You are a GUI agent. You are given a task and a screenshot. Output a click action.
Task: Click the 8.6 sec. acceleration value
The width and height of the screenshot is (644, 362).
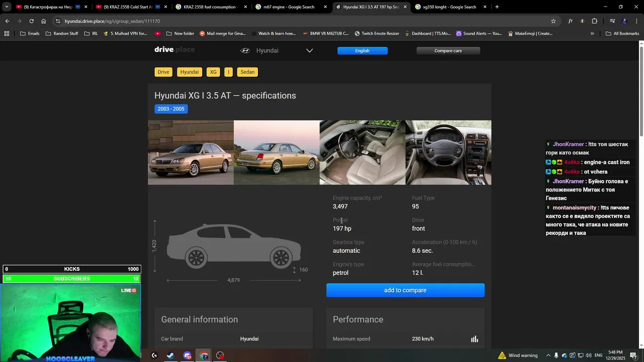click(x=423, y=251)
